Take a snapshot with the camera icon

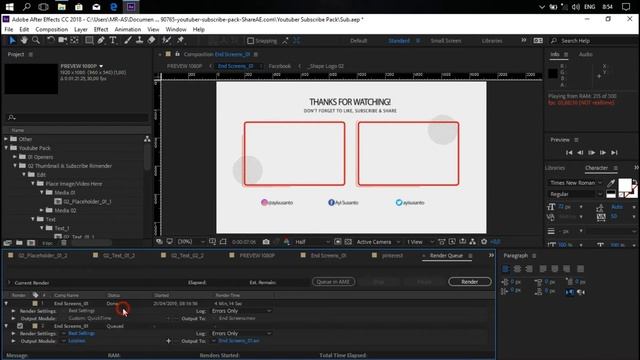coord(266,242)
